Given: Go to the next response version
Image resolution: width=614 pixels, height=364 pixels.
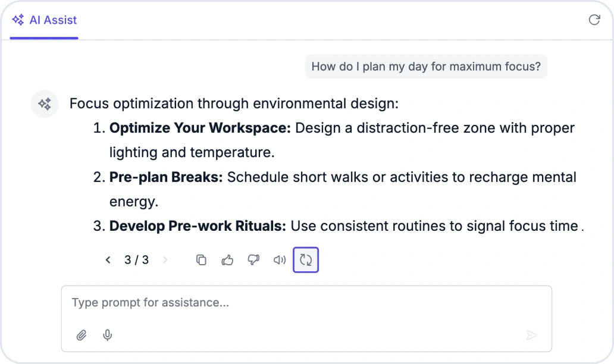Looking at the screenshot, I should [165, 260].
